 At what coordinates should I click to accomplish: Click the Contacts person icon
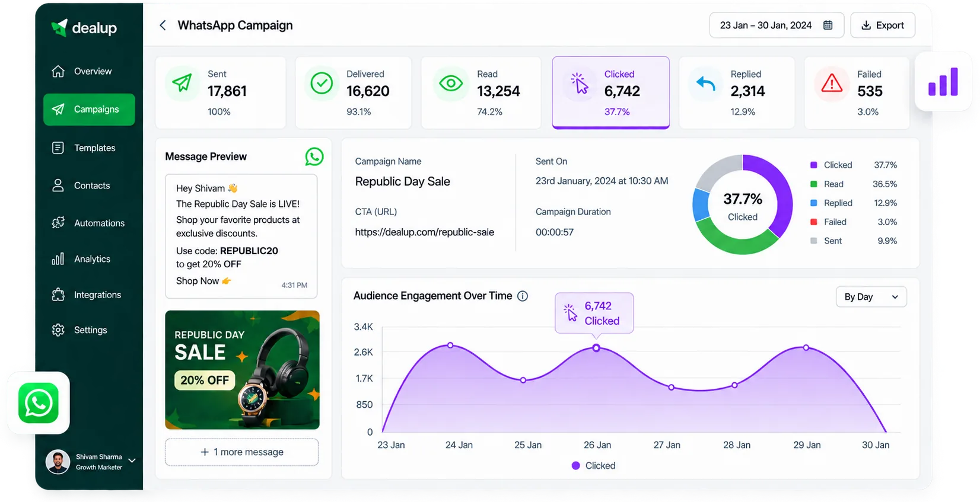pos(58,186)
